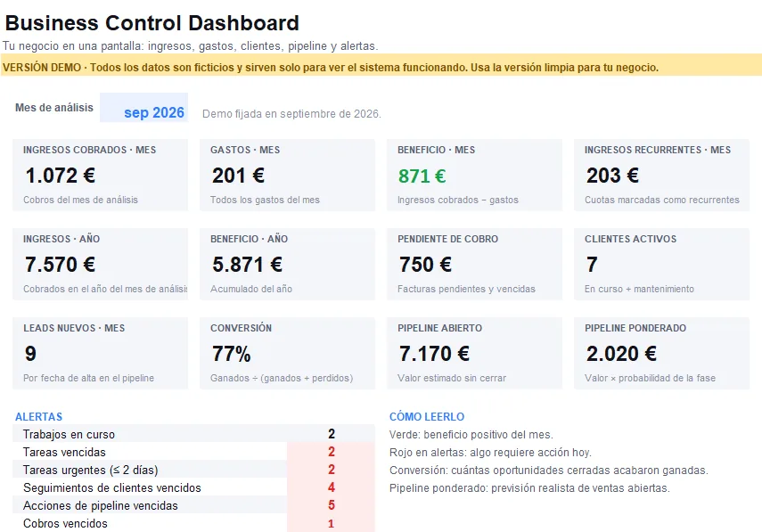
Task: Click the 'PIPELINE ABIERTO' card heading
Action: [x=439, y=328]
